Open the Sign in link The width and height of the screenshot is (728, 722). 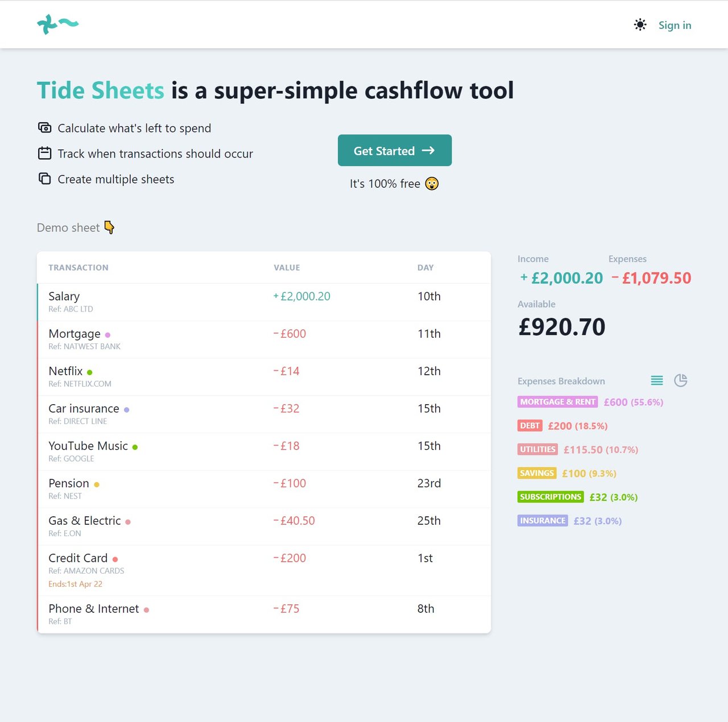click(x=675, y=25)
